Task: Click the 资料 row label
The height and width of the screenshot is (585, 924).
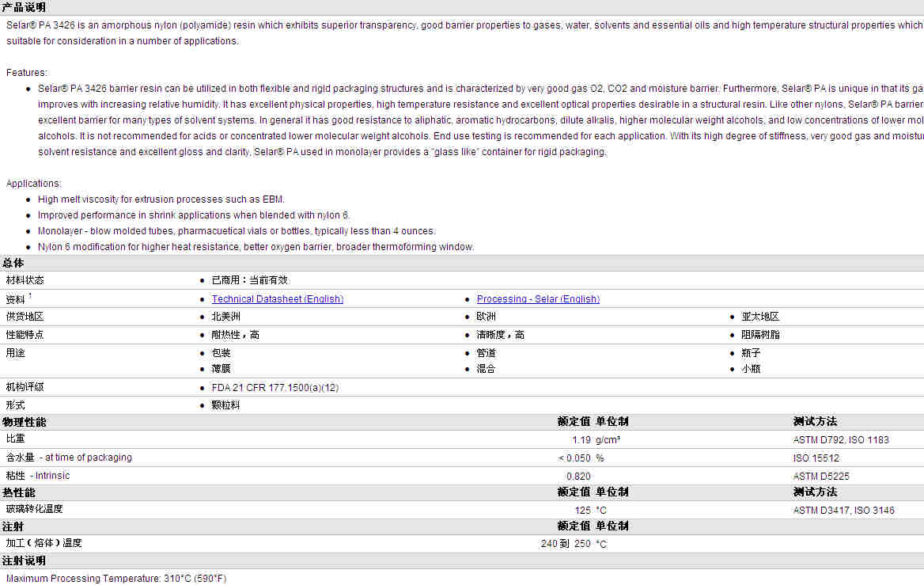Action: [x=15, y=299]
